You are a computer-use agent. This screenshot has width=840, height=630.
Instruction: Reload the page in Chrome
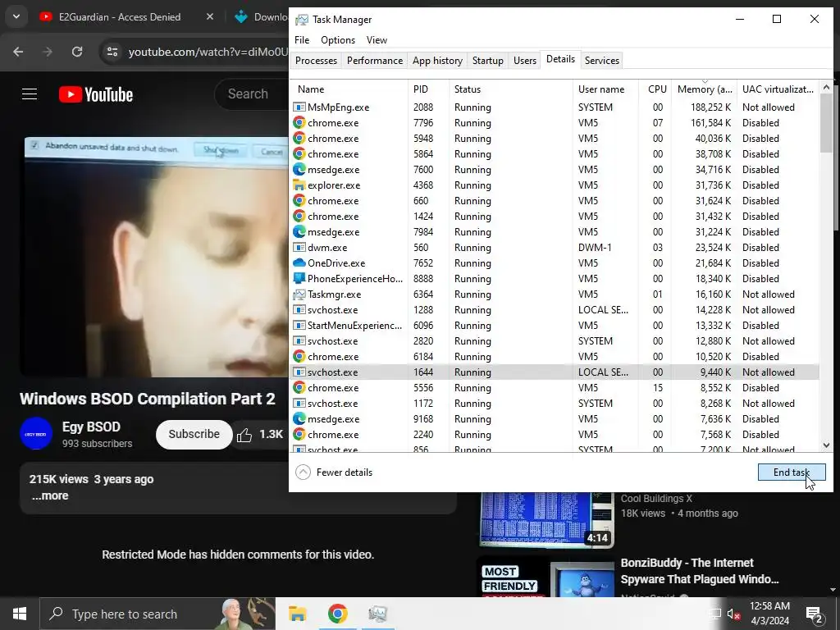click(77, 52)
